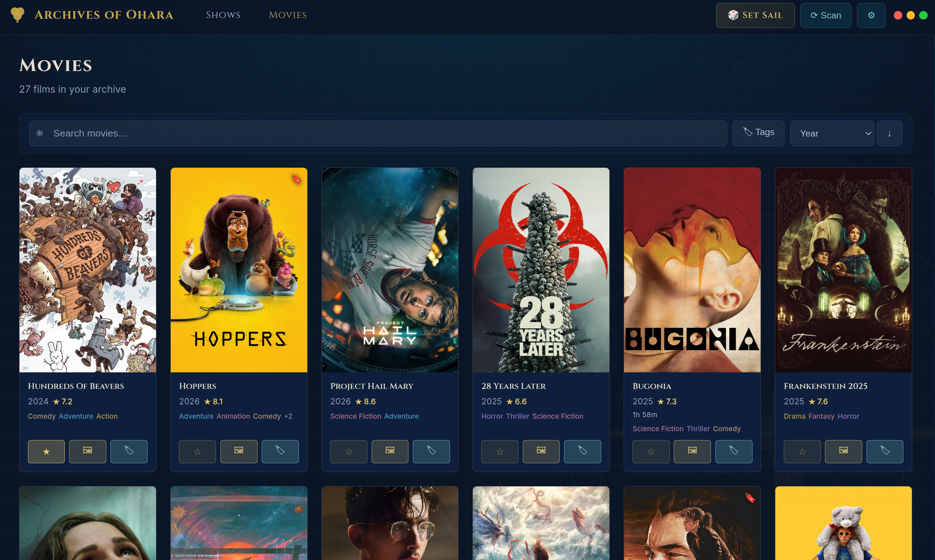This screenshot has width=935, height=560.
Task: Click Fantasy genre on Frankenstein 2025 card
Action: [x=821, y=416]
